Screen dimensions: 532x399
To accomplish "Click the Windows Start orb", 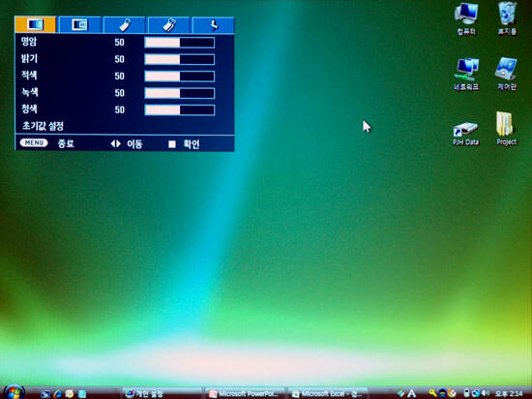I will pyautogui.click(x=14, y=392).
